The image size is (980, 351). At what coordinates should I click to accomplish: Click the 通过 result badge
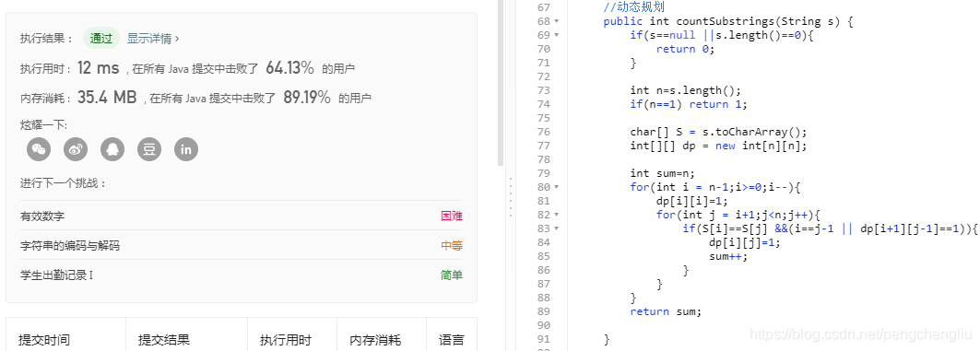(101, 38)
